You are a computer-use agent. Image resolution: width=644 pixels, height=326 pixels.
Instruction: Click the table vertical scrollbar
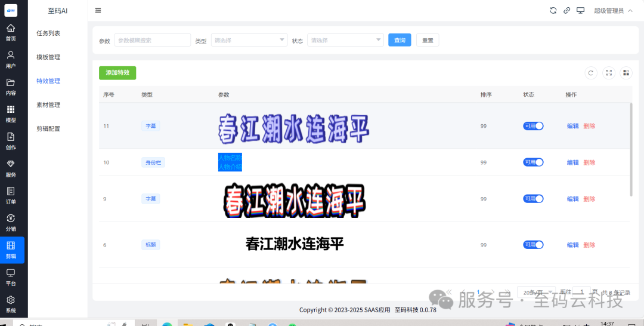tap(631, 150)
